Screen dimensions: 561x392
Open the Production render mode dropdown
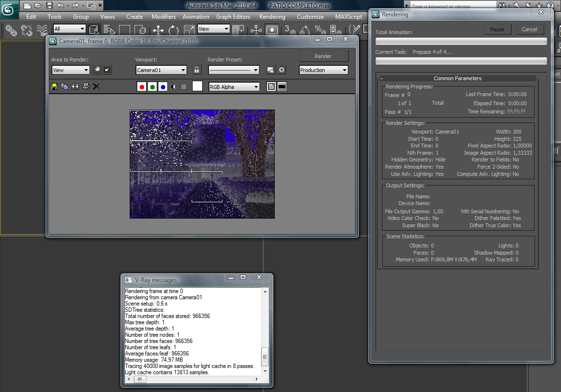tap(323, 70)
